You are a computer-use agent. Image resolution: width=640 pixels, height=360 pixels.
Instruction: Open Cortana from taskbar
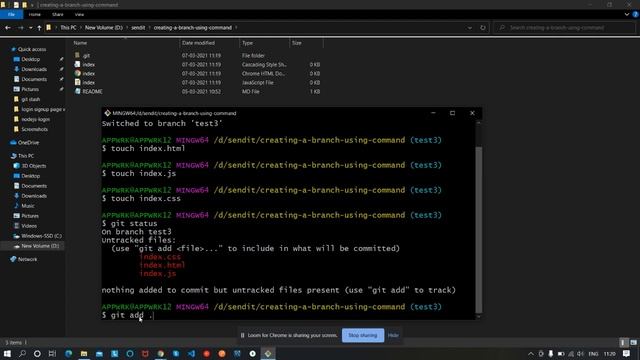point(37,353)
